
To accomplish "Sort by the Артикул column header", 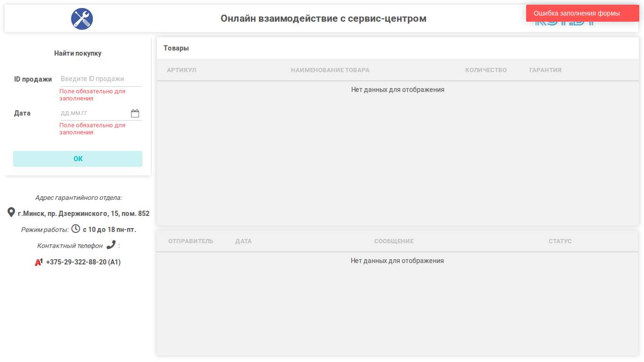I will [182, 70].
